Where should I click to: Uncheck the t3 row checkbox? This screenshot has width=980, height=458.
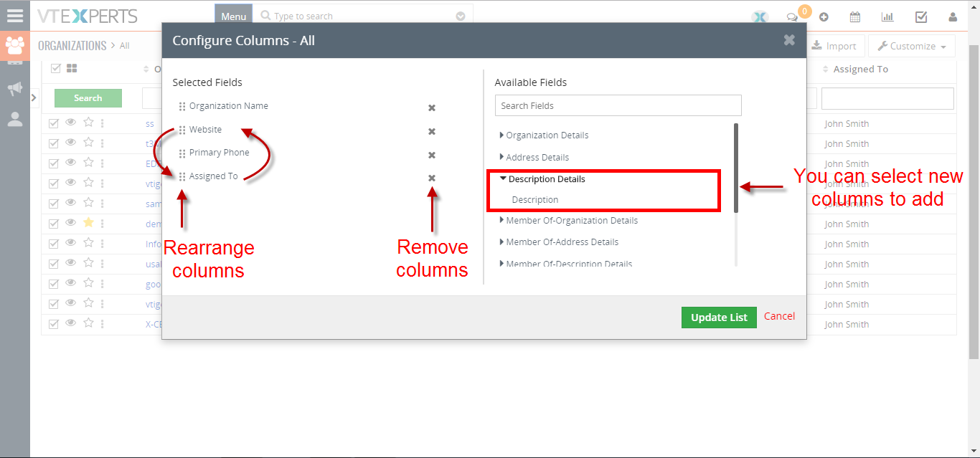pyautogui.click(x=54, y=143)
